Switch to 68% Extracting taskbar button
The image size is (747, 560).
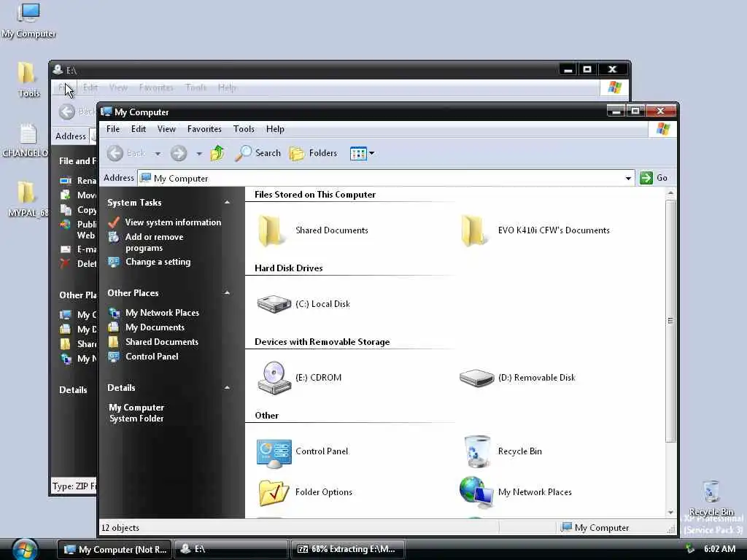[x=347, y=550]
